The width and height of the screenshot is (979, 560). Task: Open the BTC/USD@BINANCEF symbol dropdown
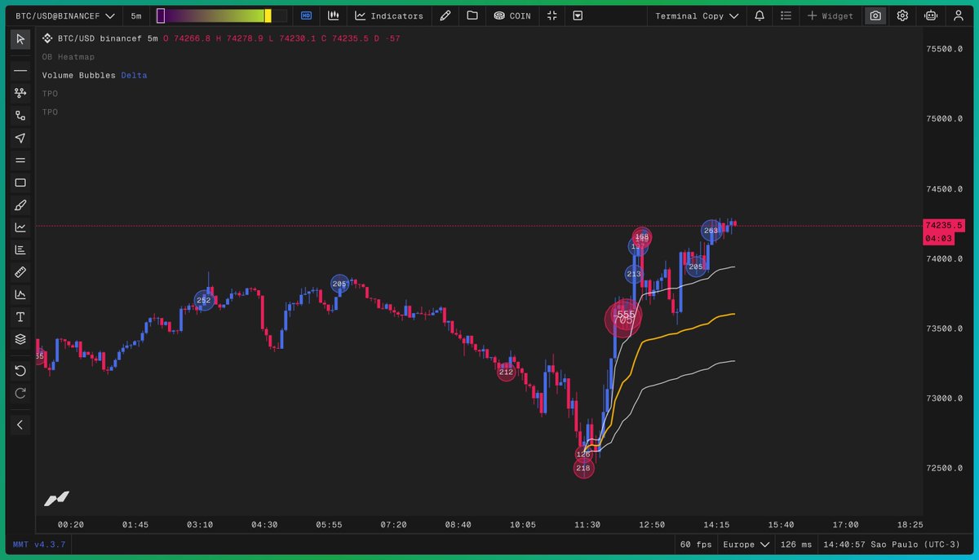[65, 15]
